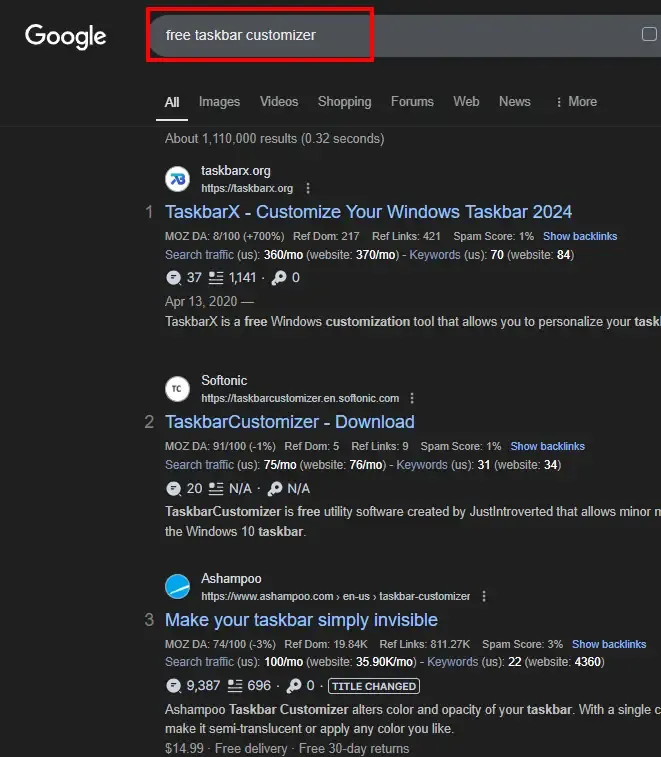
Task: Click the Search traffic link under TaskbarX
Action: point(199,254)
